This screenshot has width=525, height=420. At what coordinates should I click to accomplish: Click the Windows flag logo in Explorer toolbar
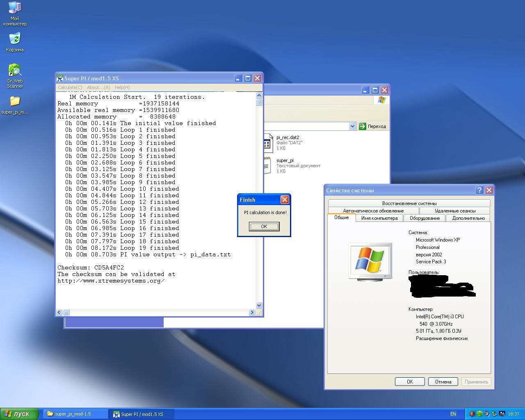tap(381, 100)
